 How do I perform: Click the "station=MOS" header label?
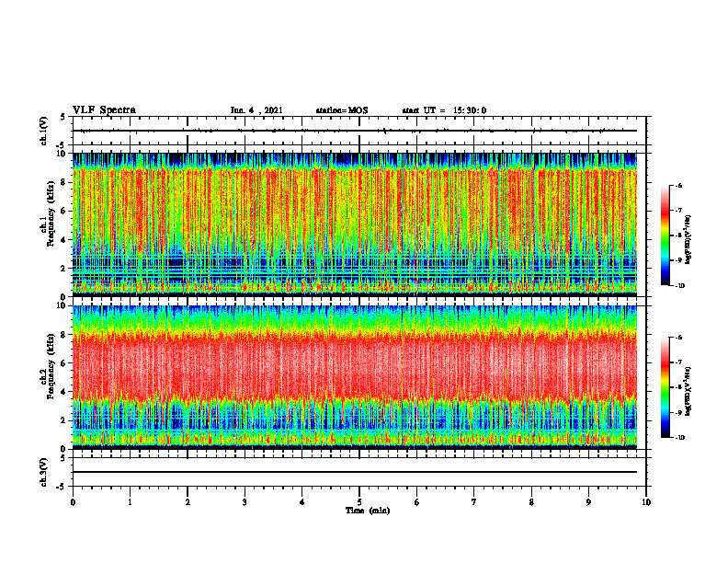click(342, 110)
